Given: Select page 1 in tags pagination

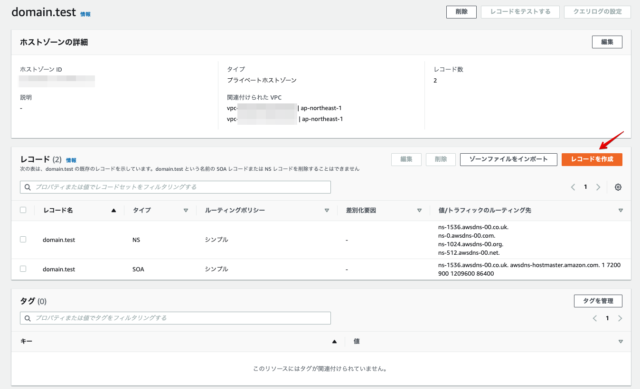Looking at the screenshot, I should tap(607, 318).
